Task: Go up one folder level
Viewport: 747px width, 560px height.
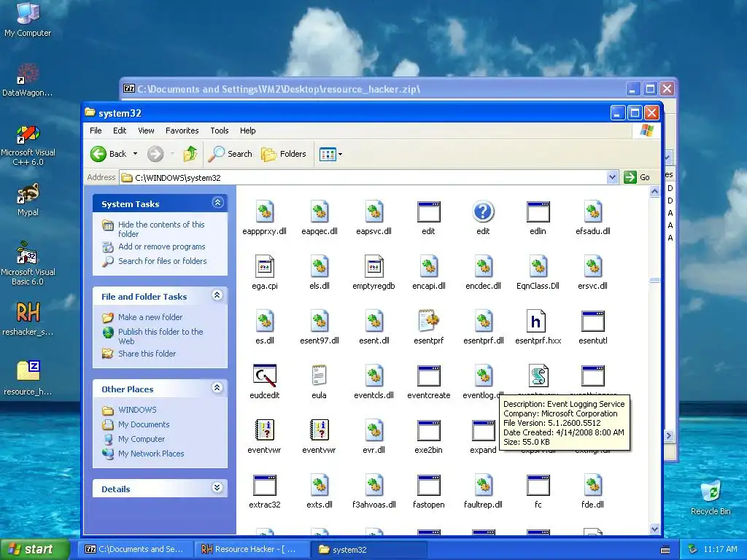Action: click(190, 154)
